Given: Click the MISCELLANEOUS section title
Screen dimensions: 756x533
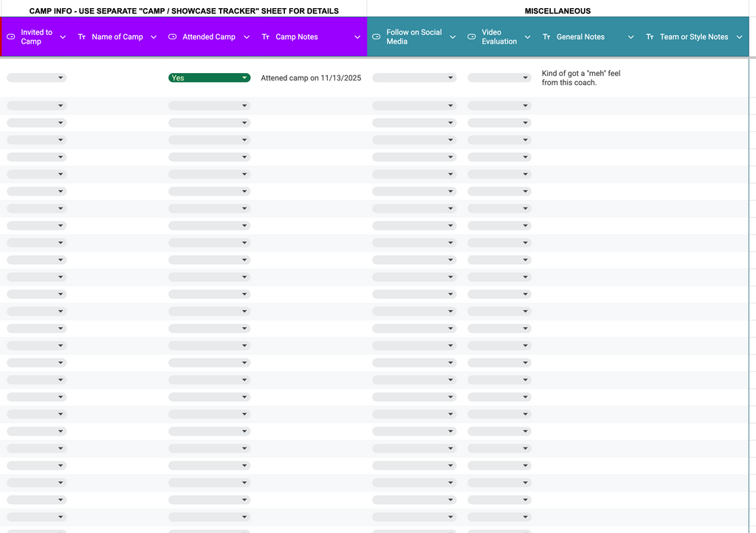Looking at the screenshot, I should 558,10.
